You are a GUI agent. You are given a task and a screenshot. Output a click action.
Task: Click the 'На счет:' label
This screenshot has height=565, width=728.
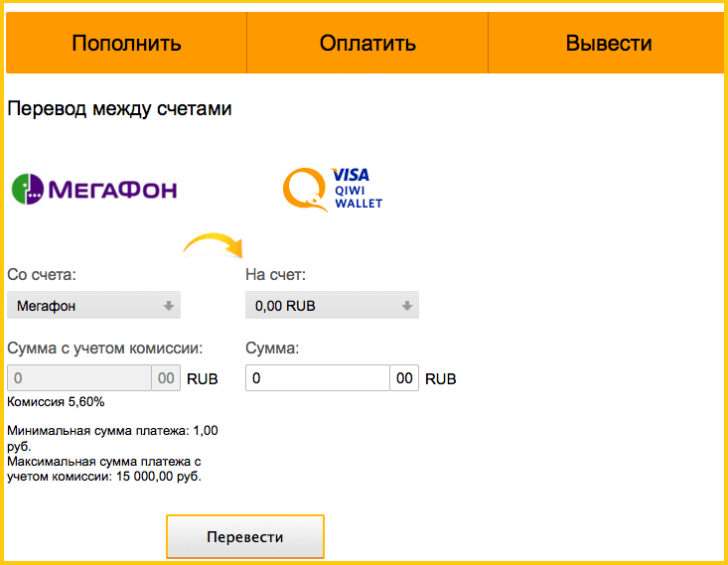[276, 275]
